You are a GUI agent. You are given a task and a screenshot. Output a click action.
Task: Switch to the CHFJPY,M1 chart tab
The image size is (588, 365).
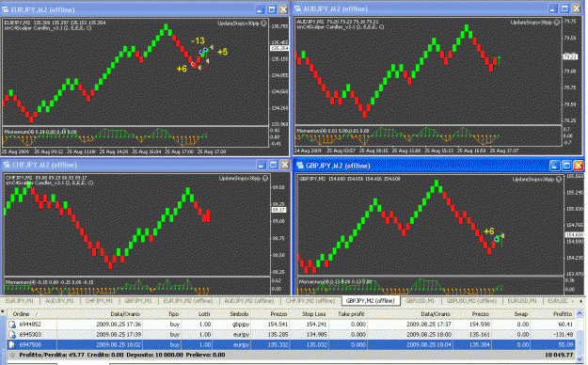(x=100, y=301)
